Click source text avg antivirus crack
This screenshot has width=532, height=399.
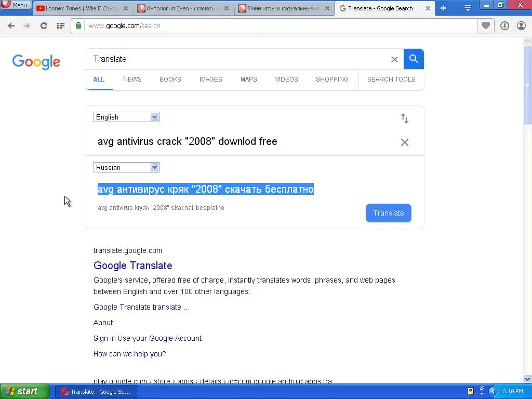click(187, 141)
